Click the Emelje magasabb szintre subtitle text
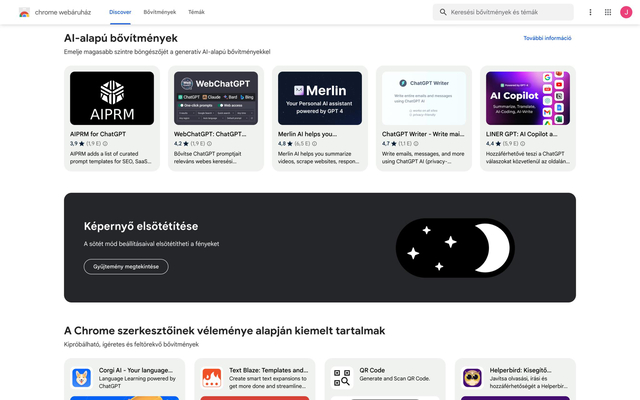 click(x=167, y=52)
